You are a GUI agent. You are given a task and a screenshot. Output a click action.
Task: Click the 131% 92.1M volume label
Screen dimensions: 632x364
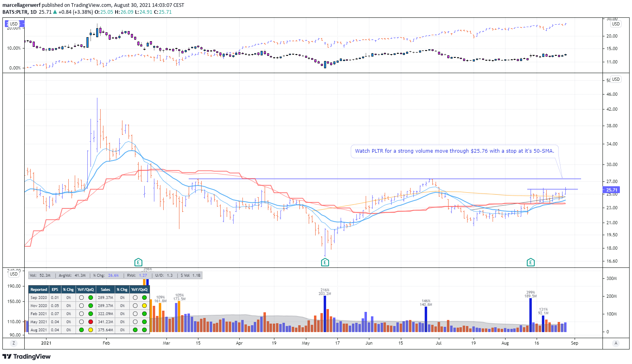(543, 311)
